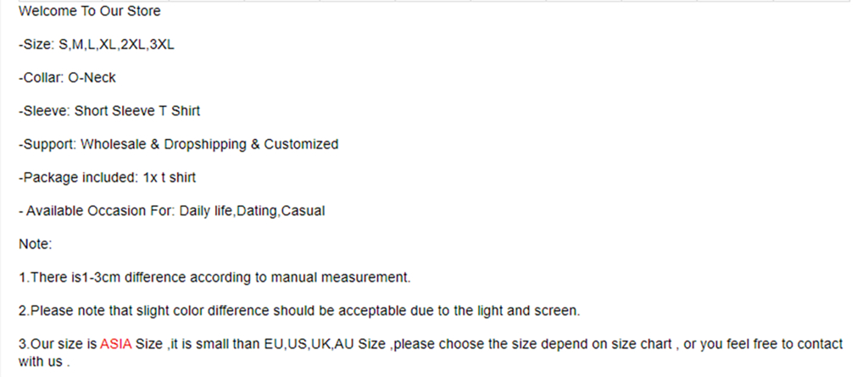Click the "with us ." trailing text
The width and height of the screenshot is (868, 377).
[44, 363]
